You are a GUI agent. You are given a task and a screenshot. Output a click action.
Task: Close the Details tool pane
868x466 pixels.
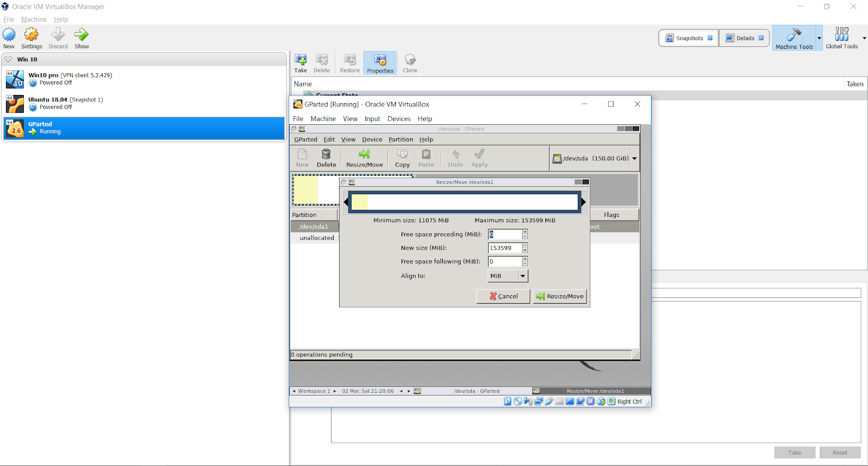point(761,38)
